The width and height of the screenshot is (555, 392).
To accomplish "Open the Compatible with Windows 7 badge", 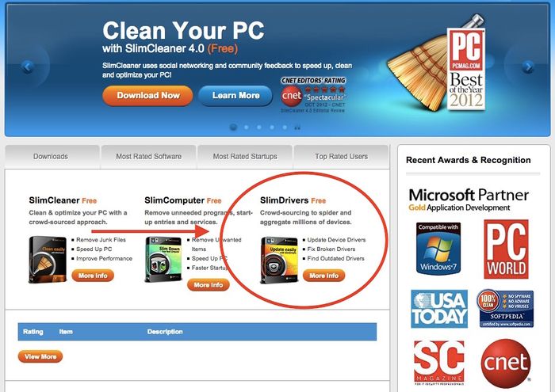I will [438, 249].
